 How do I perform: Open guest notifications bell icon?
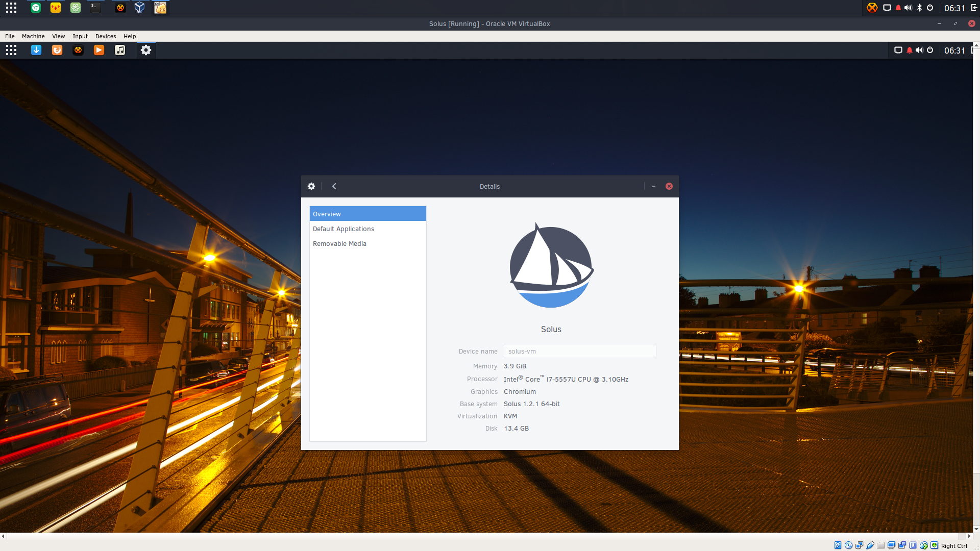click(910, 50)
